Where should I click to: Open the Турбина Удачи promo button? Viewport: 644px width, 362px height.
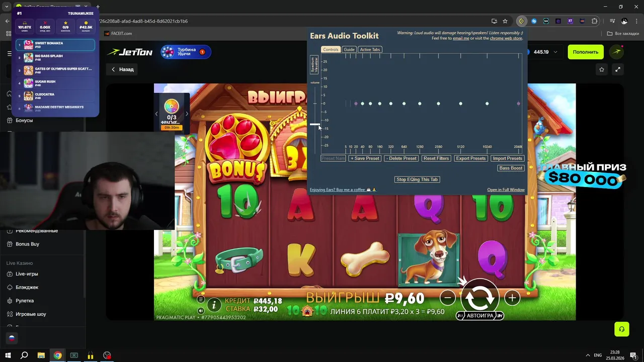coord(186,52)
